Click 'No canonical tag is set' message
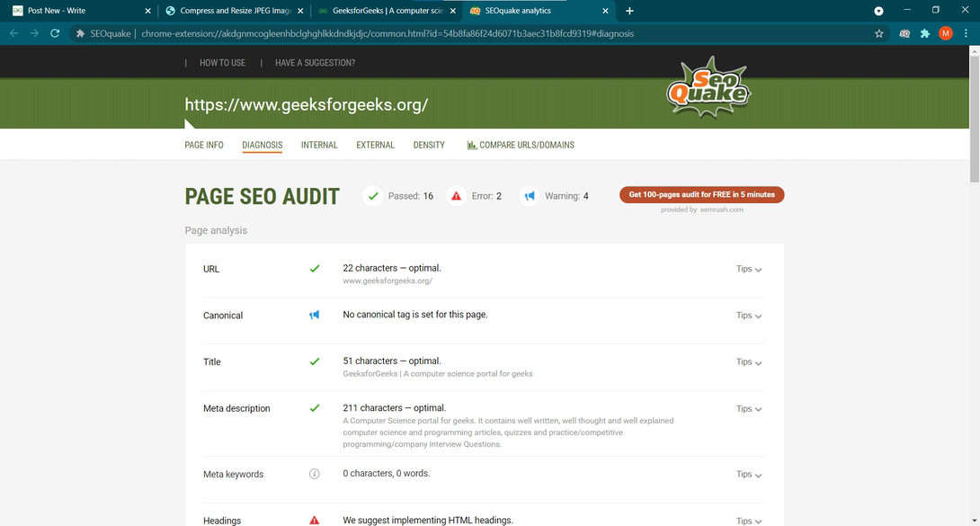This screenshot has height=526, width=980. click(x=415, y=314)
